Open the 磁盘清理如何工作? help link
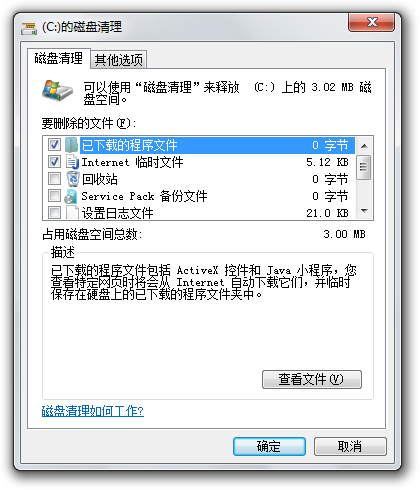420x490 pixels. click(93, 411)
